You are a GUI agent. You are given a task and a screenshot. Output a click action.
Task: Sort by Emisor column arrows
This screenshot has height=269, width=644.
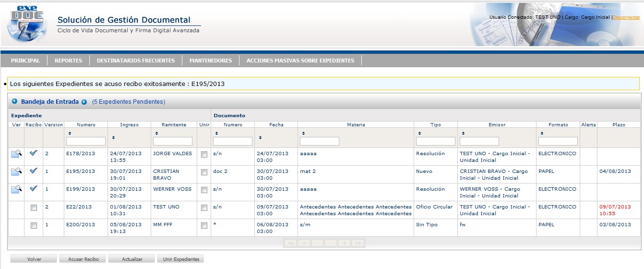point(463,133)
